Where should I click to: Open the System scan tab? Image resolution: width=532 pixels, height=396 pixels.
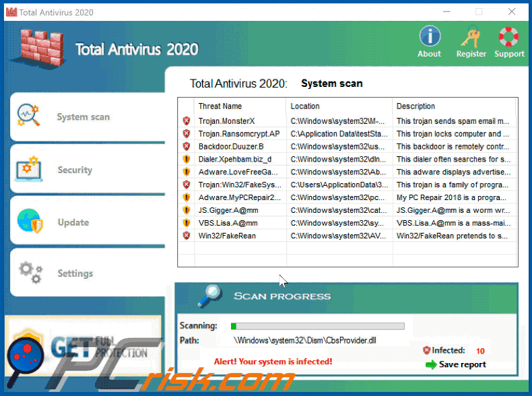coord(88,117)
